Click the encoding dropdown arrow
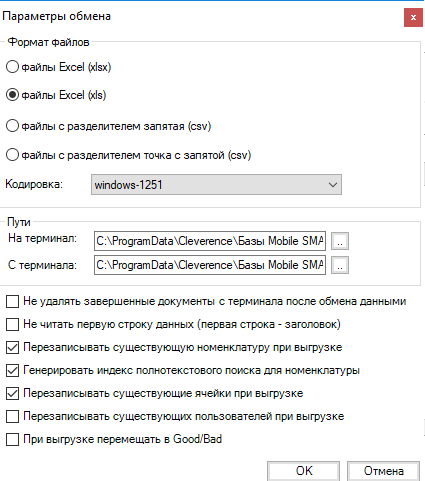The width and height of the screenshot is (425, 481). [333, 185]
